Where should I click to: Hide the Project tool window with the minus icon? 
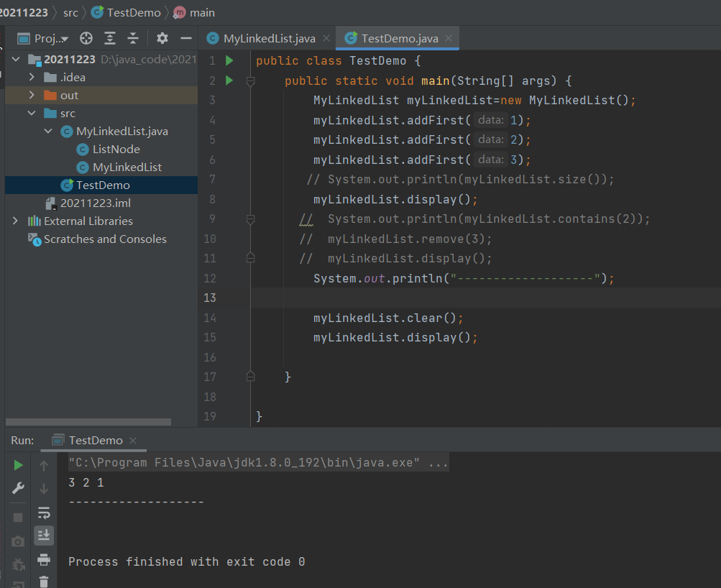pyautogui.click(x=185, y=38)
